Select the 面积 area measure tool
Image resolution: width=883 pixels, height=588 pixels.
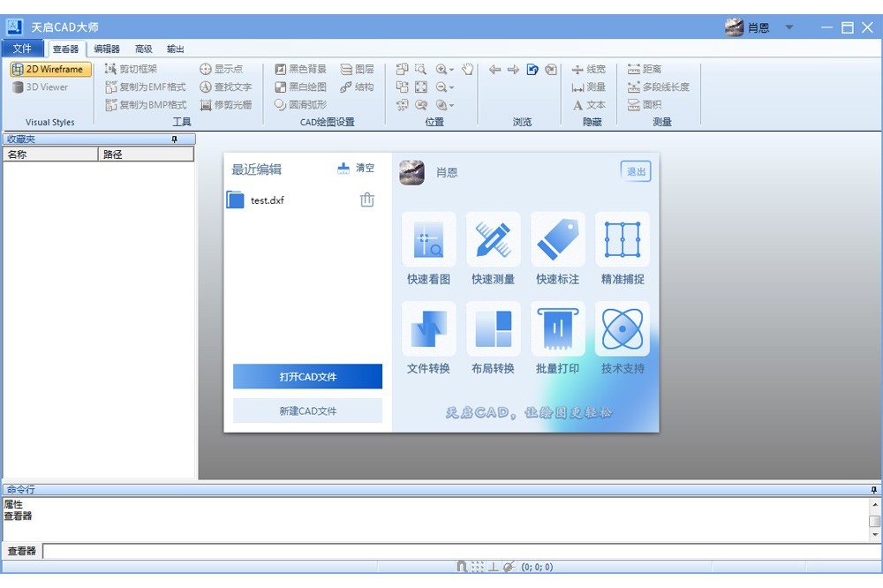pyautogui.click(x=645, y=105)
